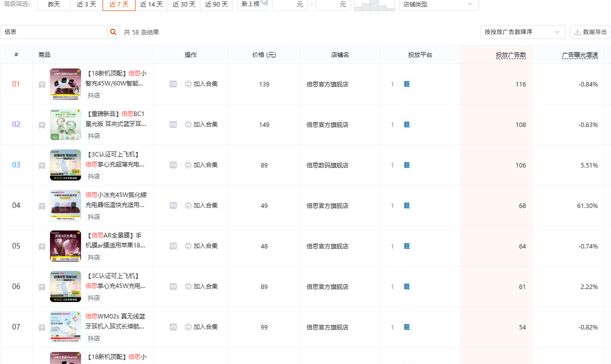This screenshot has height=364, width=611.
Task: Open the 【重磅新品】倍思BC1 product title
Action: tap(116, 119)
